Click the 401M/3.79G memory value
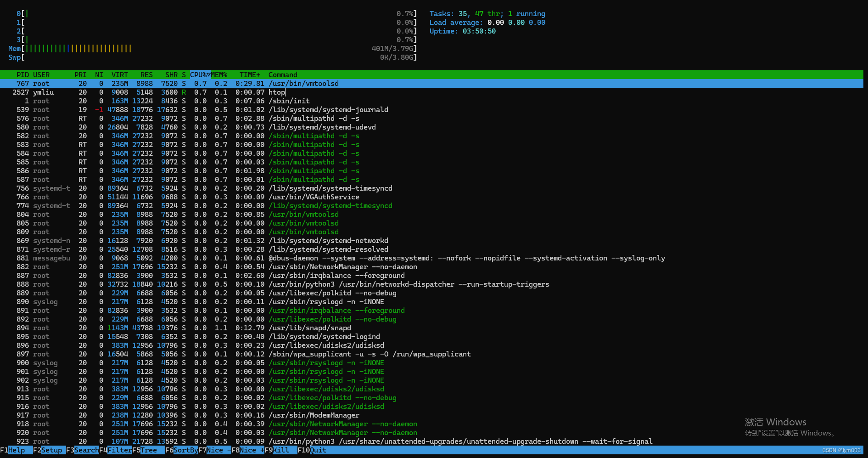The image size is (868, 458). click(392, 49)
